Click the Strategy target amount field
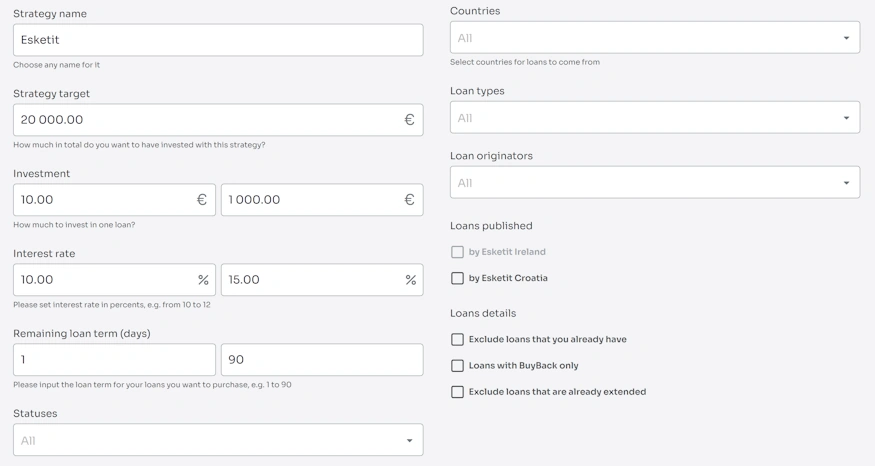This screenshot has width=875, height=466. click(x=200, y=120)
